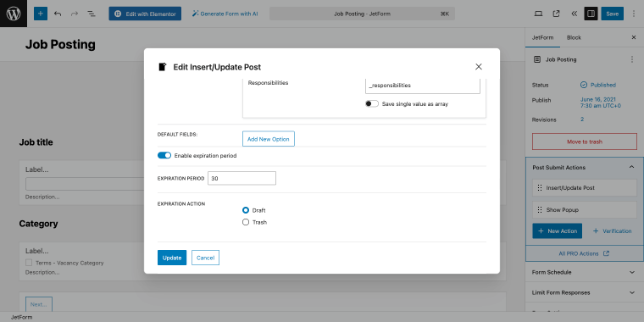
Task: Click the double-chevron collapse toolbar icon
Action: click(575, 14)
